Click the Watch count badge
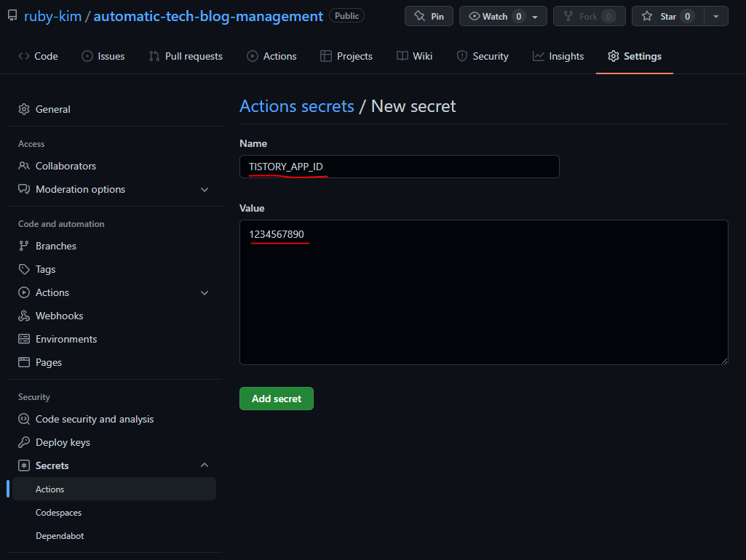This screenshot has width=746, height=560. click(519, 17)
